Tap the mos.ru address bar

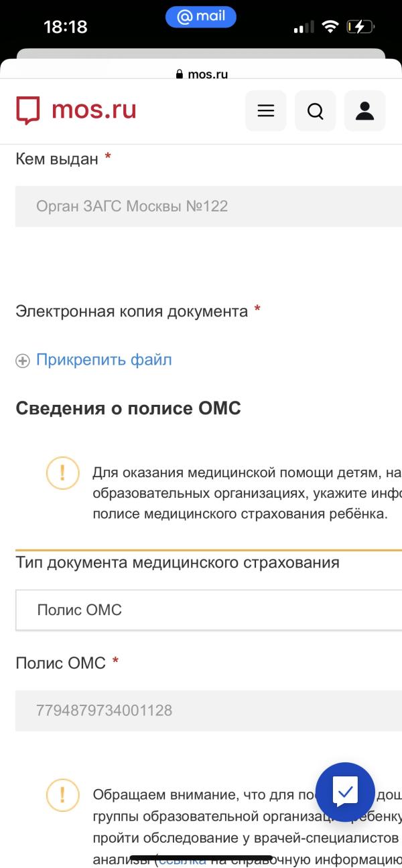[201, 74]
